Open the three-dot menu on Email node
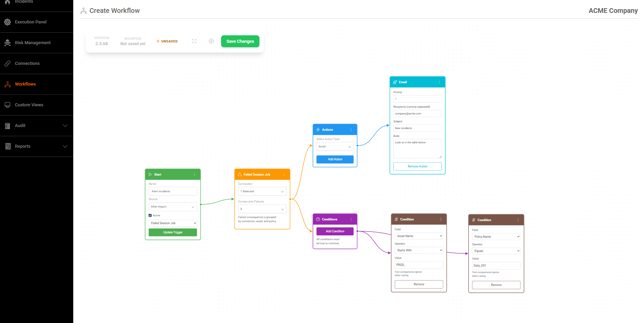644x323 pixels. point(440,82)
